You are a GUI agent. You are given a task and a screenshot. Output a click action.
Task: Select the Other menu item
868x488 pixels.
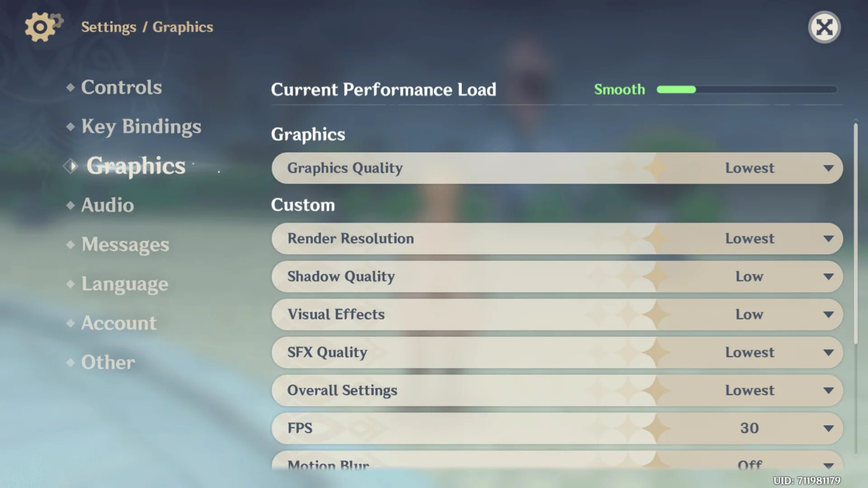108,362
